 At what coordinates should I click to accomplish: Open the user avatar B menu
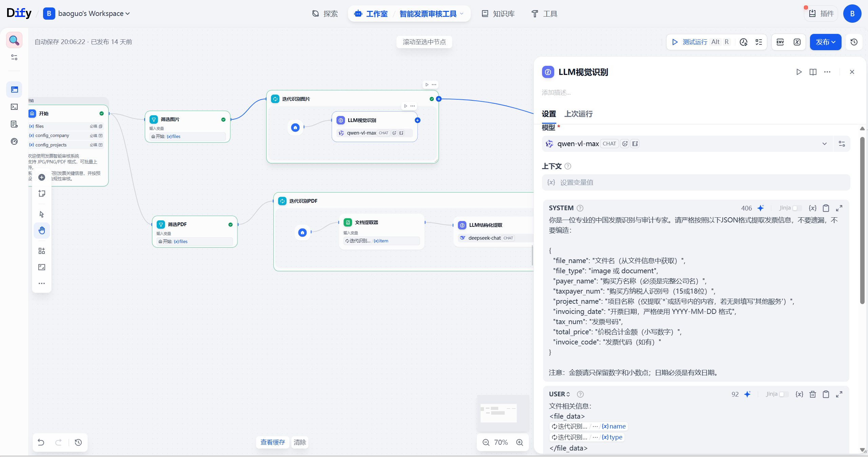852,14
